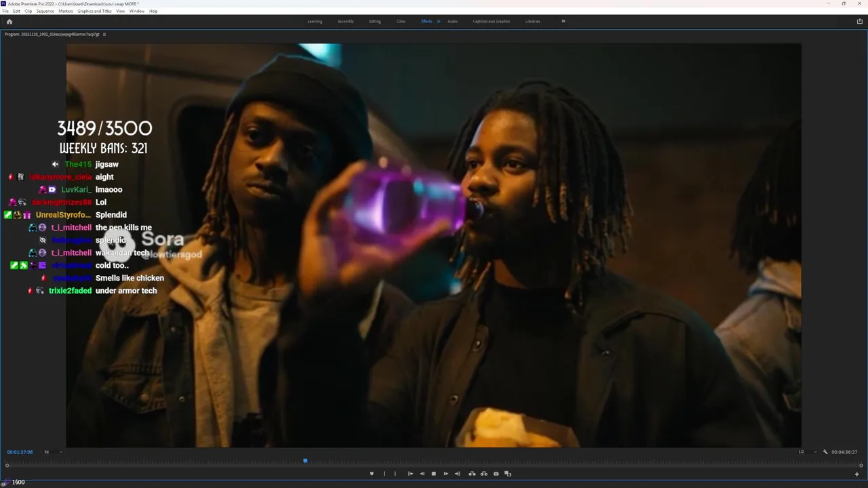
Task: Click the Comparison View button
Action: click(507, 474)
